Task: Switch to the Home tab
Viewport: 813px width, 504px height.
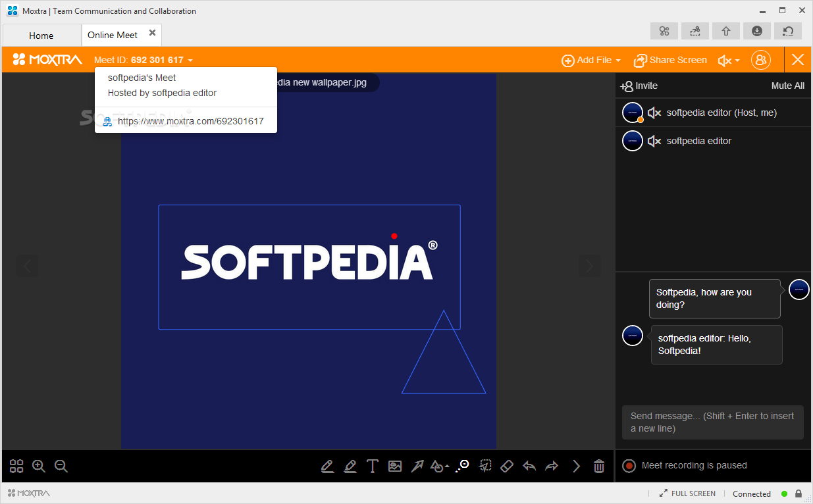Action: coord(41,36)
